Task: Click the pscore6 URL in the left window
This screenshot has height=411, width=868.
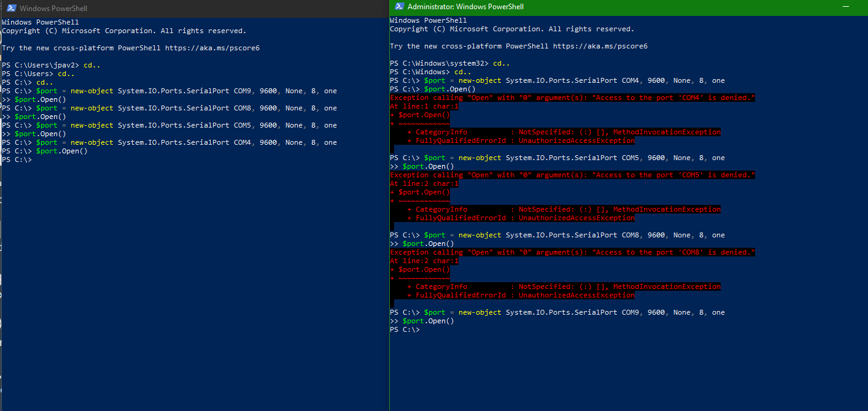Action: [x=212, y=48]
